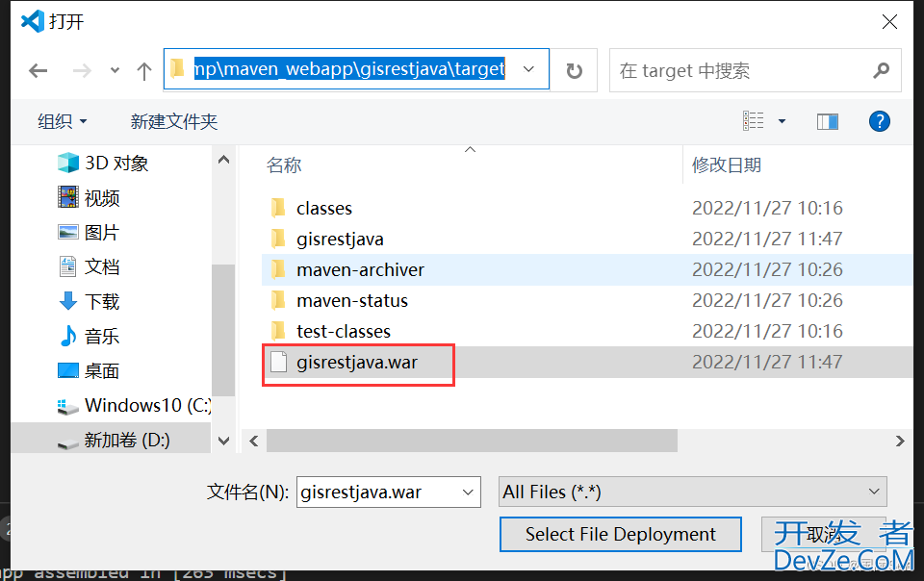Click classes folder icon
The width and height of the screenshot is (924, 581).
278,208
